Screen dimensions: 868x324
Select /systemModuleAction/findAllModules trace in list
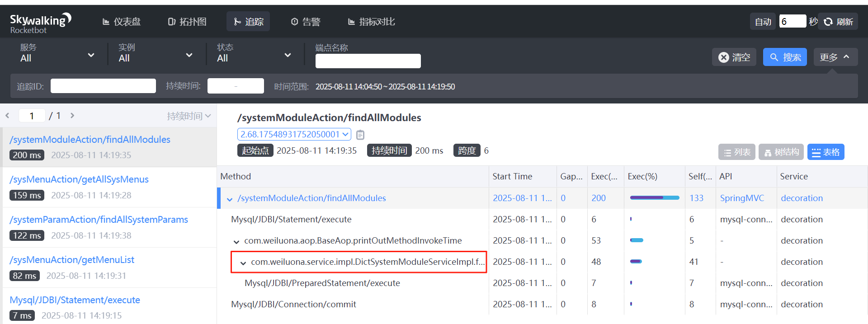108,147
